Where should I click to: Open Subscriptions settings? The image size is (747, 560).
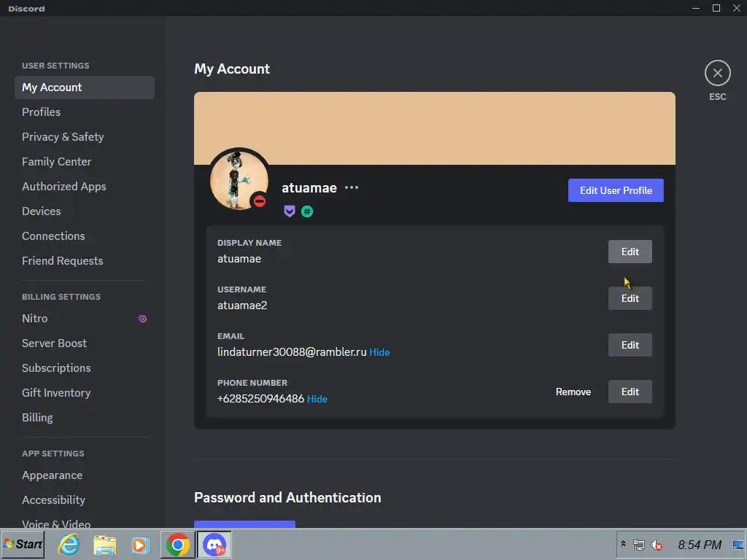pos(85,367)
